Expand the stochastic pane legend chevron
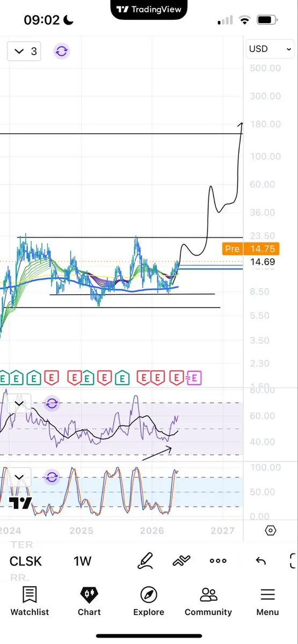Viewport: 298px width, 644px height. pos(19,477)
